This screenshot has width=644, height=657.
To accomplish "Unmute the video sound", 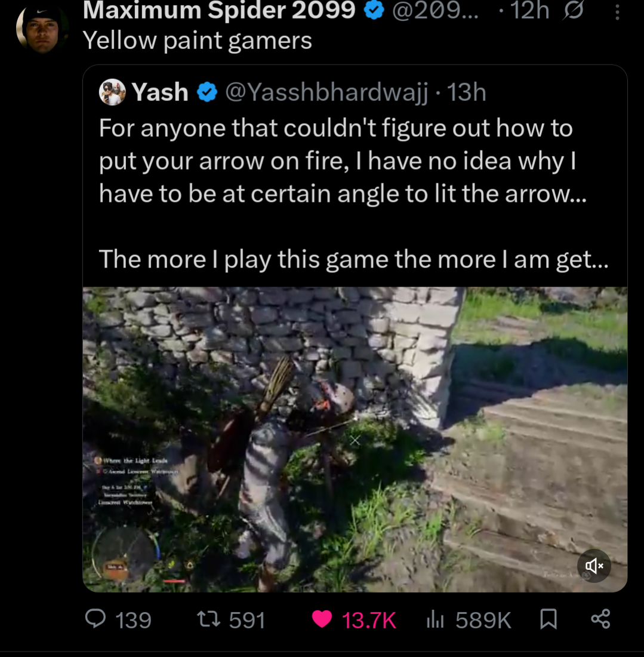I will click(x=594, y=565).
